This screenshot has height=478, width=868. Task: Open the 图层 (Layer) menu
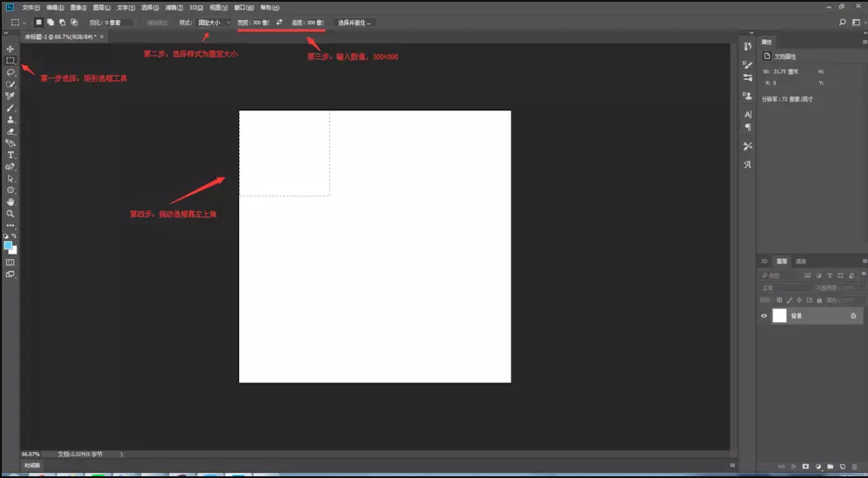click(102, 8)
